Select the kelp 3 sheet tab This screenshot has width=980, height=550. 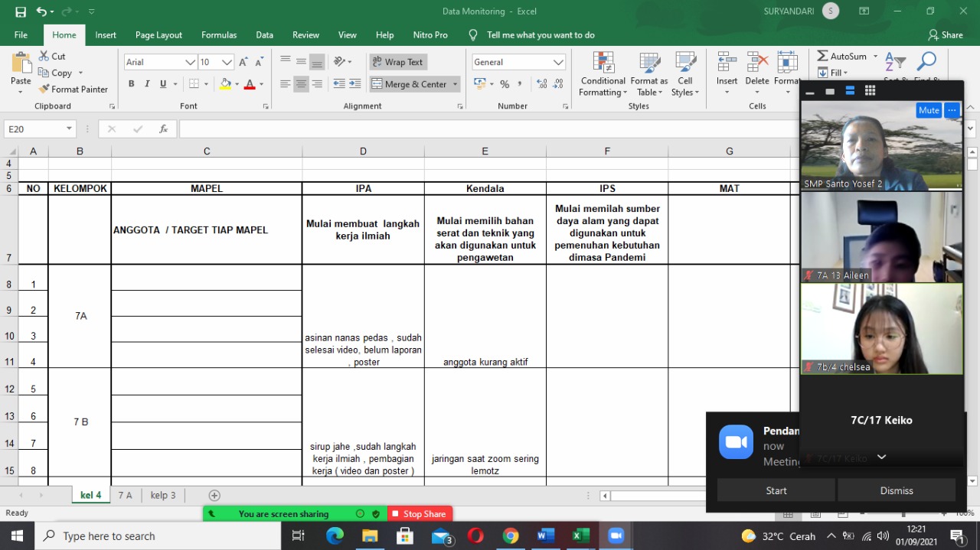163,496
